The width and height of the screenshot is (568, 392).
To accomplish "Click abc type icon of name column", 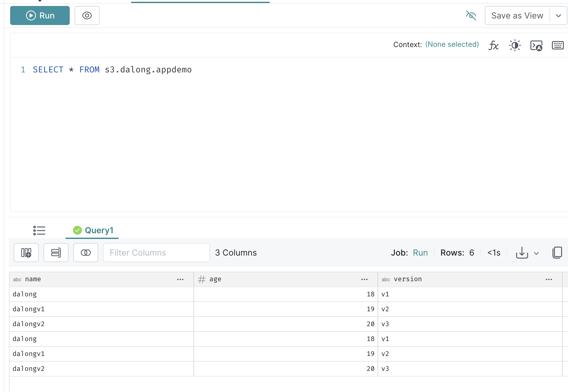I will point(17,279).
